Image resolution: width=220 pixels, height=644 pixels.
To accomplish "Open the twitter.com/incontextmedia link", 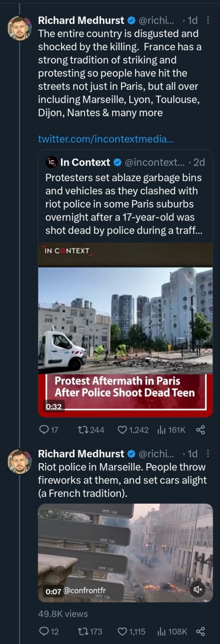I will click(106, 139).
